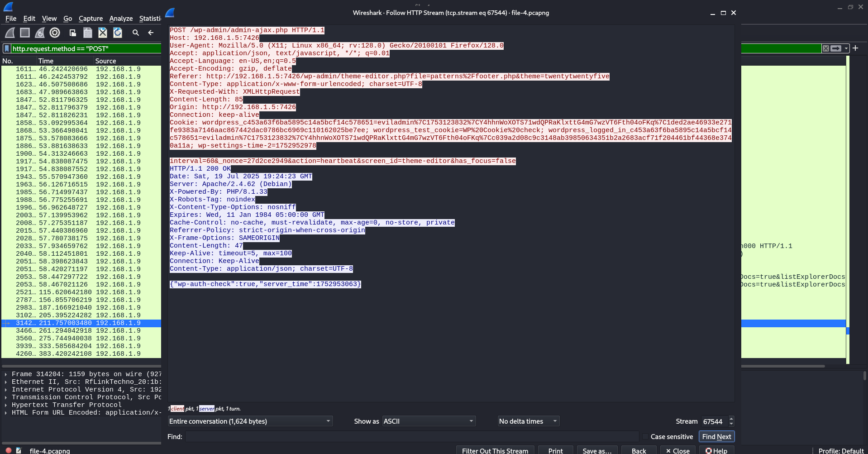This screenshot has height=454, width=868.
Task: Toggle Case sensitive checkbox
Action: [x=645, y=437]
